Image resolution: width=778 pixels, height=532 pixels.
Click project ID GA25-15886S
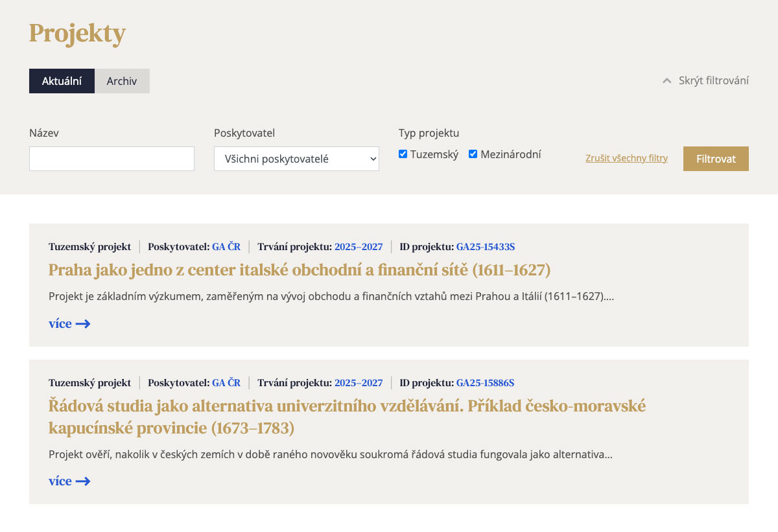pyautogui.click(x=486, y=383)
